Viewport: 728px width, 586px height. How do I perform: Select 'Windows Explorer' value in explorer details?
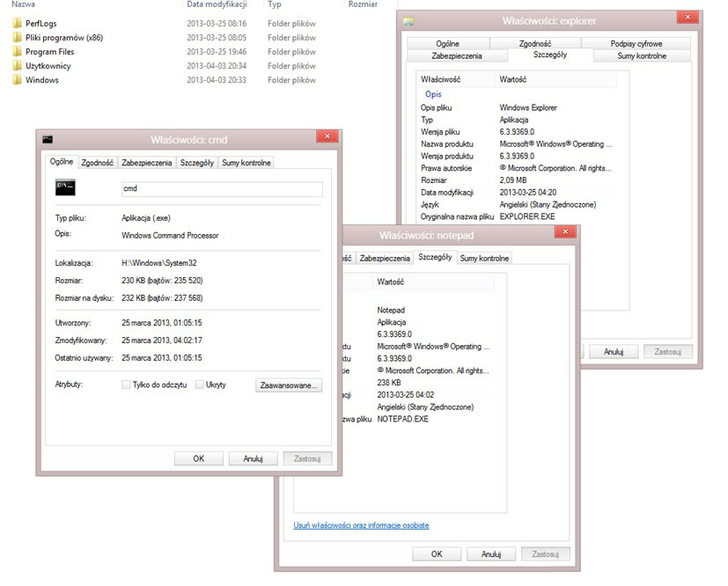[x=528, y=107]
